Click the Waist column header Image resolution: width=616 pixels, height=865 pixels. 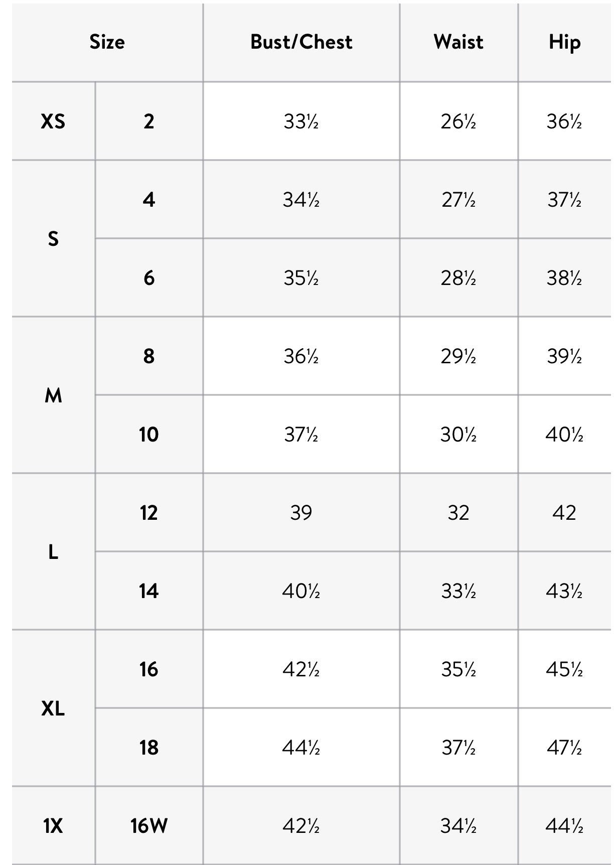(458, 42)
